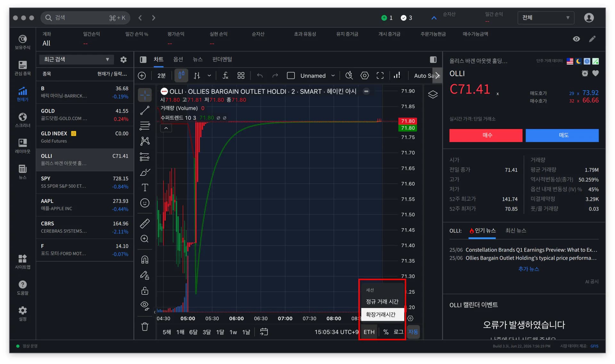The height and width of the screenshot is (364, 615).
Task: Toggle percent scale button
Action: pyautogui.click(x=386, y=332)
